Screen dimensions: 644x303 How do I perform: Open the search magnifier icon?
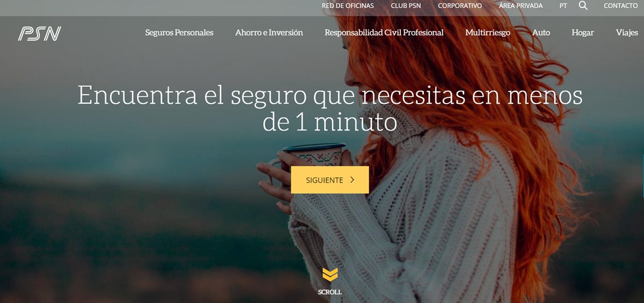pyautogui.click(x=583, y=6)
